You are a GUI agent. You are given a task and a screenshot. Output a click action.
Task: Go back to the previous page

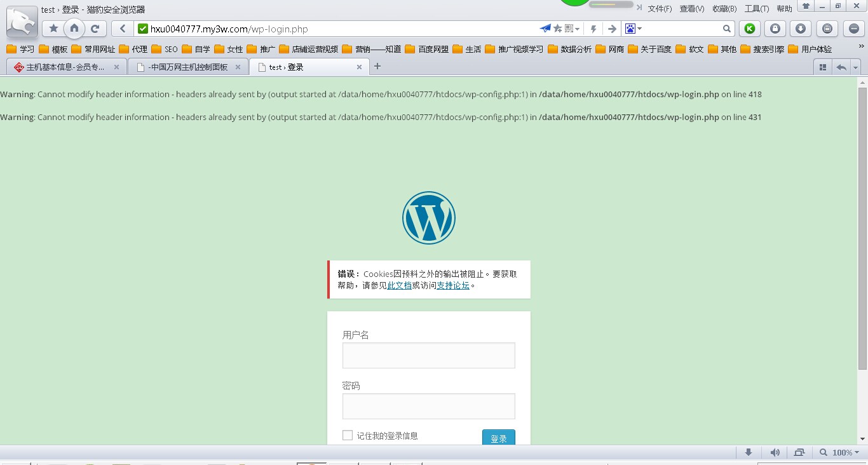coord(123,29)
